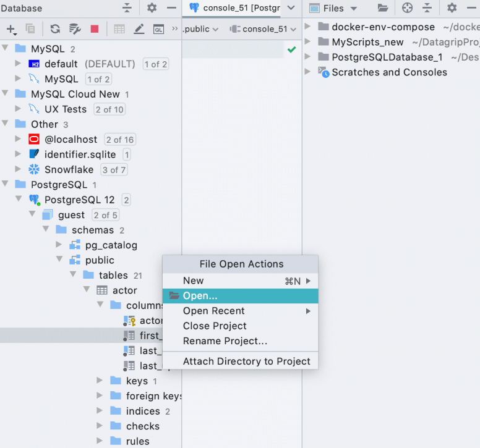Click the open folder icon in Files panel

(x=383, y=7)
